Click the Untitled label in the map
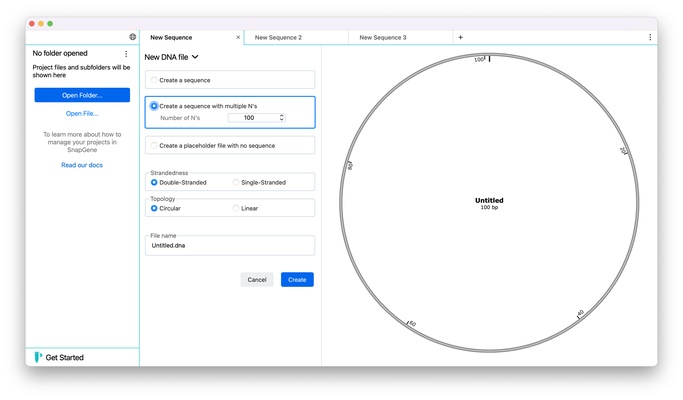Image resolution: width=683 pixels, height=400 pixels. pyautogui.click(x=489, y=200)
